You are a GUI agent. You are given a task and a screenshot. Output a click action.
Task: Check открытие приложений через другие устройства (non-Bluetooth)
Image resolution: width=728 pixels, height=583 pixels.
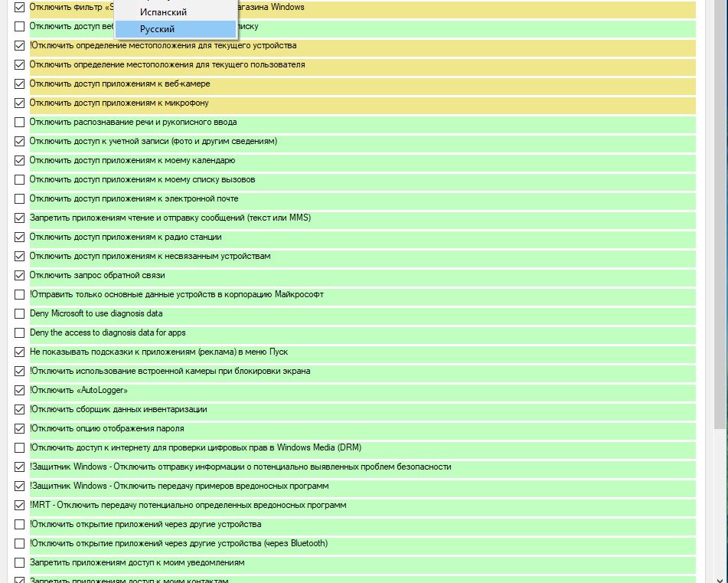(19, 525)
